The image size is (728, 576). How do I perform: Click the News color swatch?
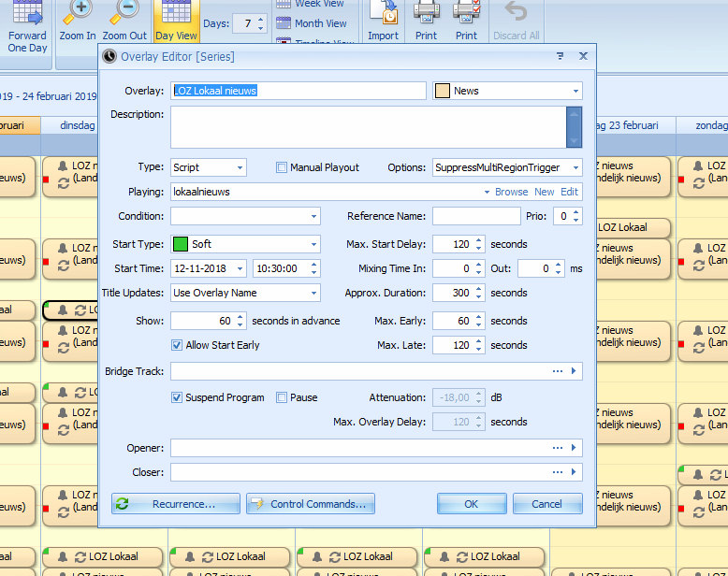[x=443, y=92]
